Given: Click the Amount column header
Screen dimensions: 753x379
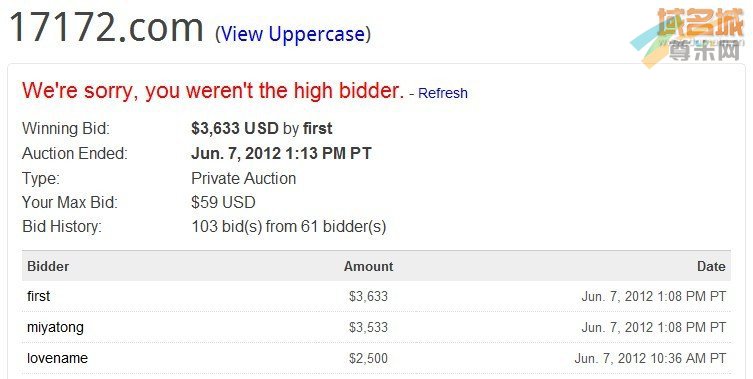Looking at the screenshot, I should 368,266.
